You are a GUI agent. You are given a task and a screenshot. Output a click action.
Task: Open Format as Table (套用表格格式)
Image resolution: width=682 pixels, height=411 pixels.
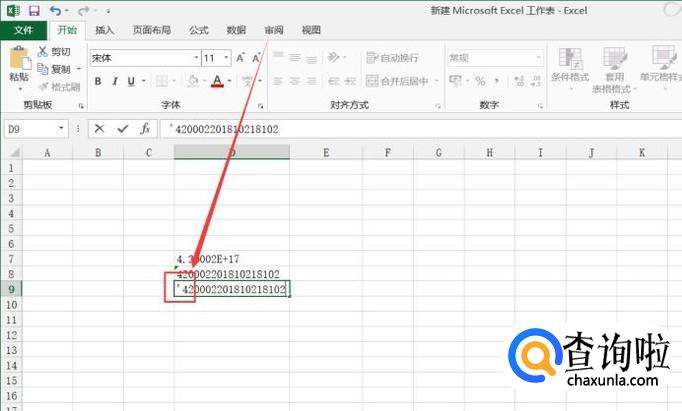614,70
